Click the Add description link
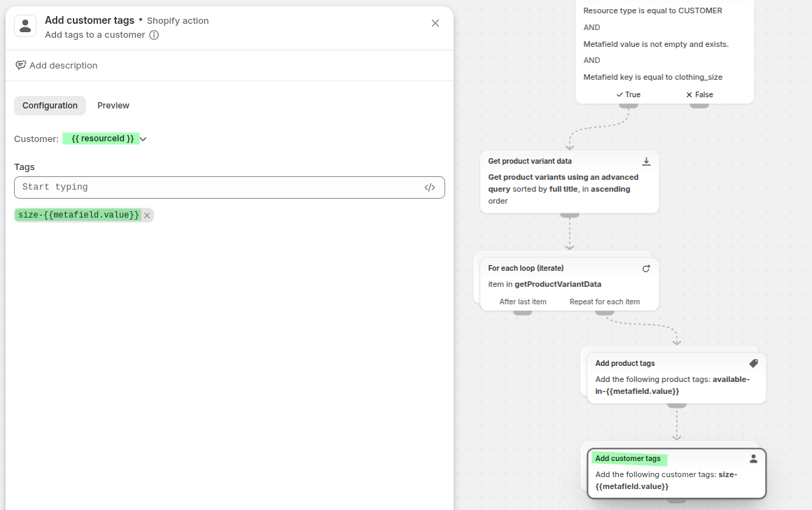 click(x=63, y=66)
